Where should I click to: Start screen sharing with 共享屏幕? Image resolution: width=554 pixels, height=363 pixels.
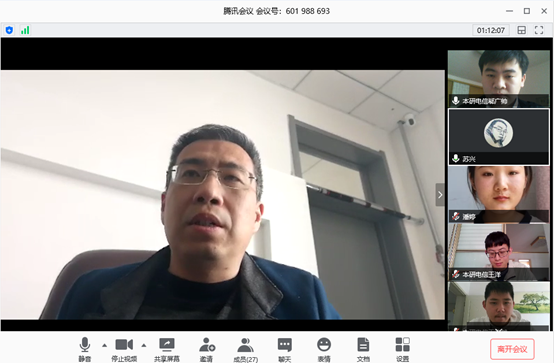point(167,349)
